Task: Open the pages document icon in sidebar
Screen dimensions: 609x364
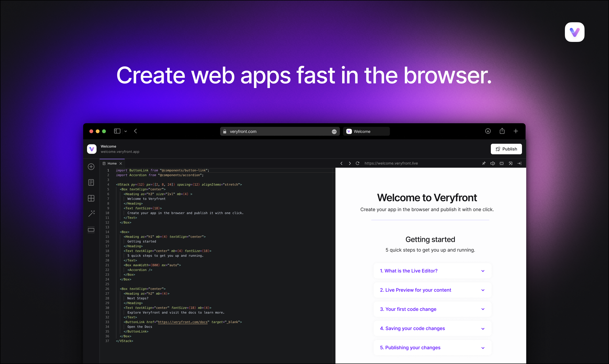Action: 91,182
